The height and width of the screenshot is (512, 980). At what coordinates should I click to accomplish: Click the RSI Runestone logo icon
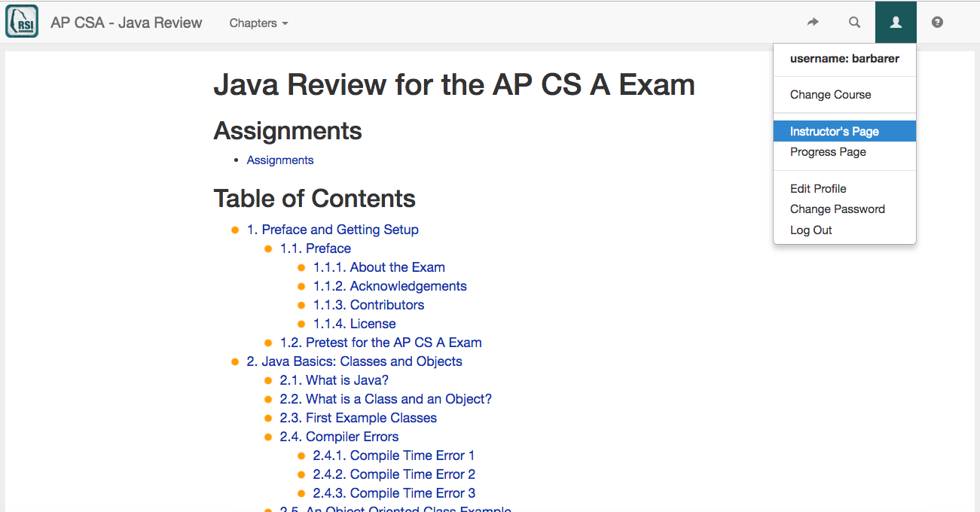coord(22,22)
